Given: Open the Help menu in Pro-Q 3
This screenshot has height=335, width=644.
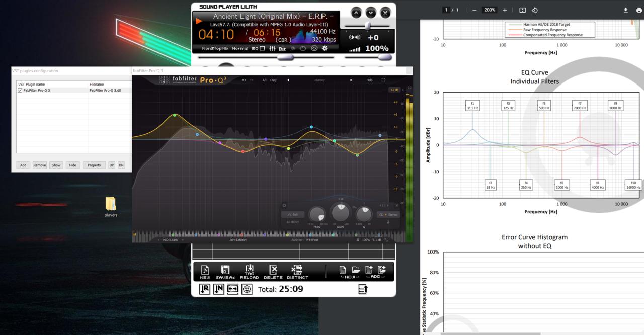Looking at the screenshot, I should pyautogui.click(x=369, y=80).
